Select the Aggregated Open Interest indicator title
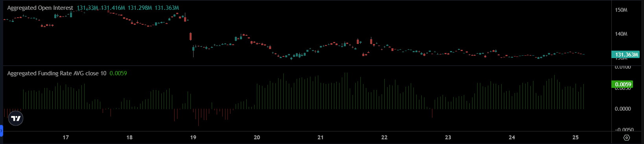The width and height of the screenshot is (644, 144). (40, 8)
